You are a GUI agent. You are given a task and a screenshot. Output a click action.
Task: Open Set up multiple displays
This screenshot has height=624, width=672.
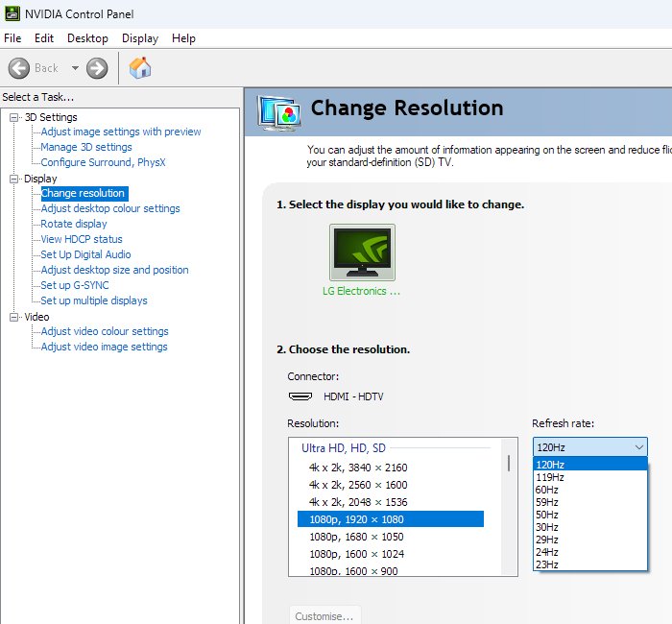(x=94, y=300)
